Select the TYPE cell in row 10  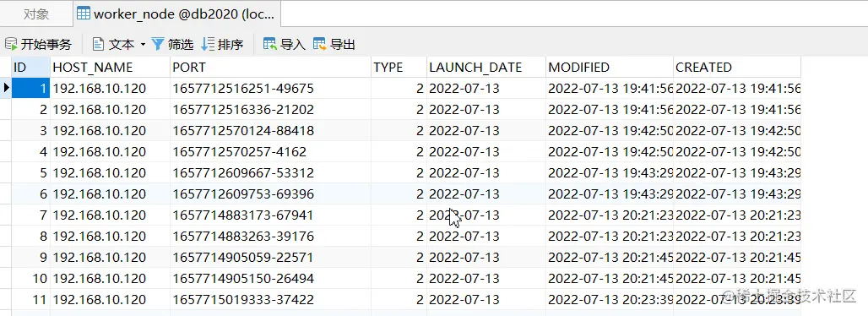coord(399,278)
